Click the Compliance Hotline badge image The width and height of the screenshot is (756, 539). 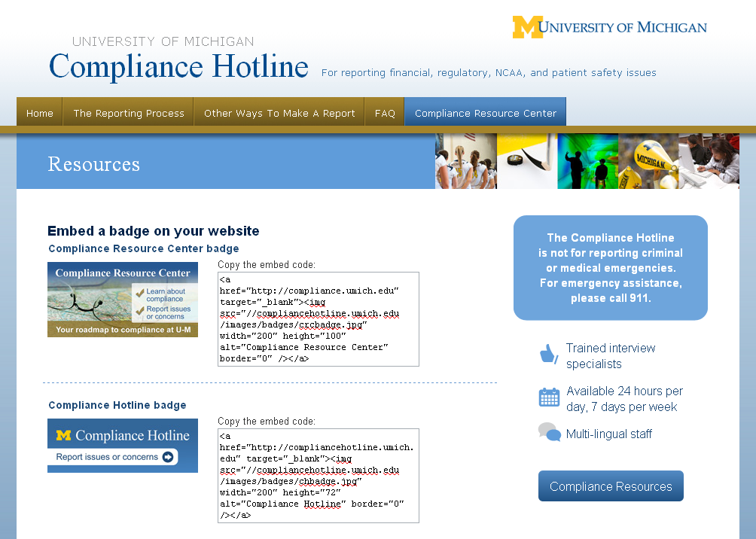tap(123, 446)
